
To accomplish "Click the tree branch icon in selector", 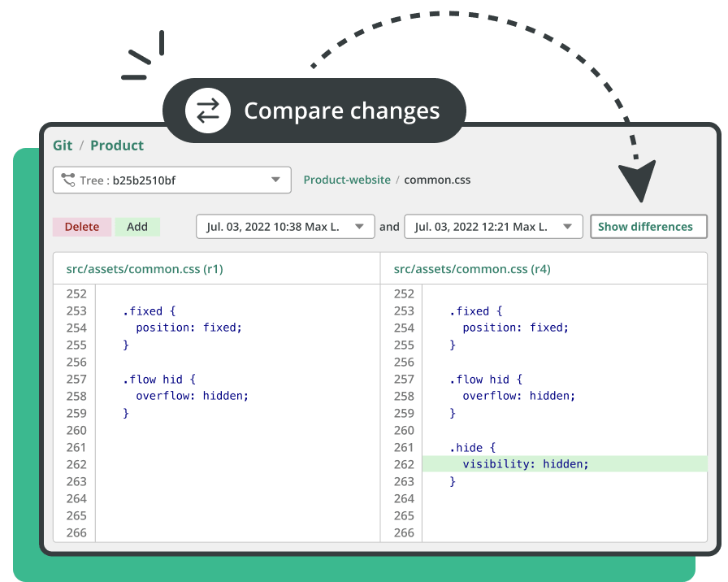I will (67, 180).
